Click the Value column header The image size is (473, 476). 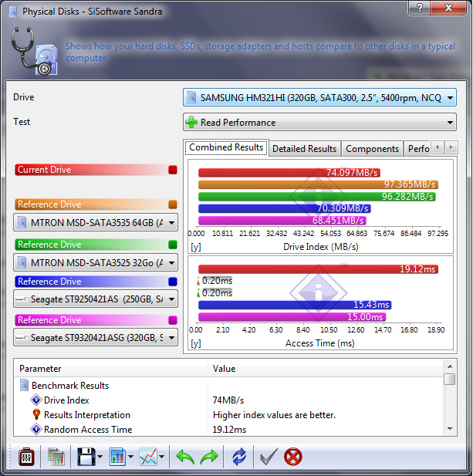pos(325,369)
